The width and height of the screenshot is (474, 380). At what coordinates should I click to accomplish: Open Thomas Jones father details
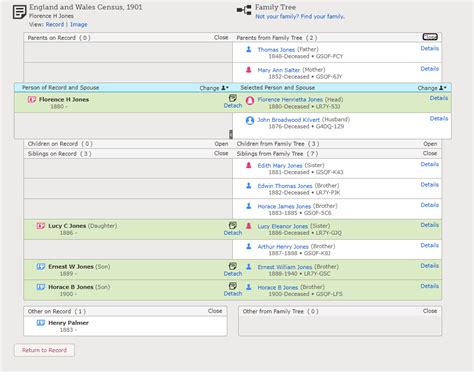pos(429,48)
